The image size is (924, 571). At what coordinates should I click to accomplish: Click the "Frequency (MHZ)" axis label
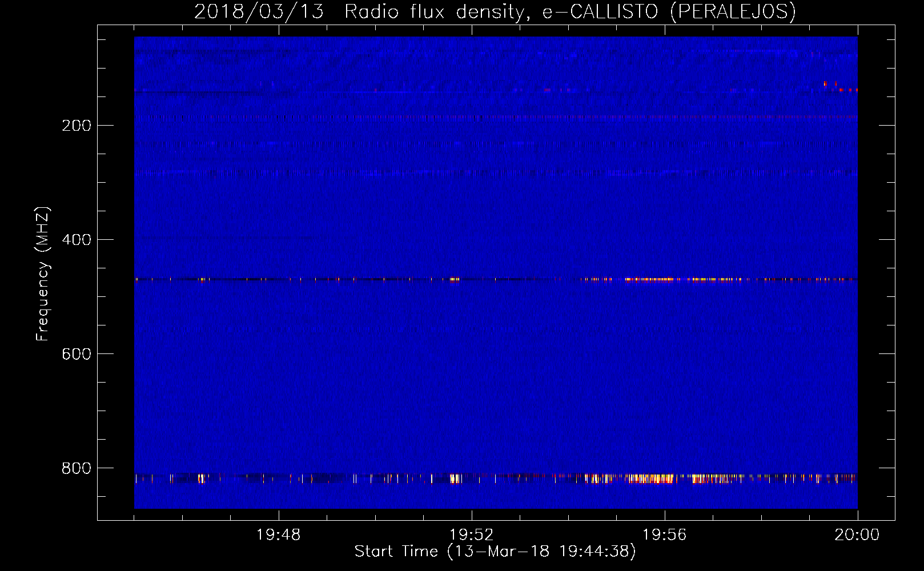[43, 274]
